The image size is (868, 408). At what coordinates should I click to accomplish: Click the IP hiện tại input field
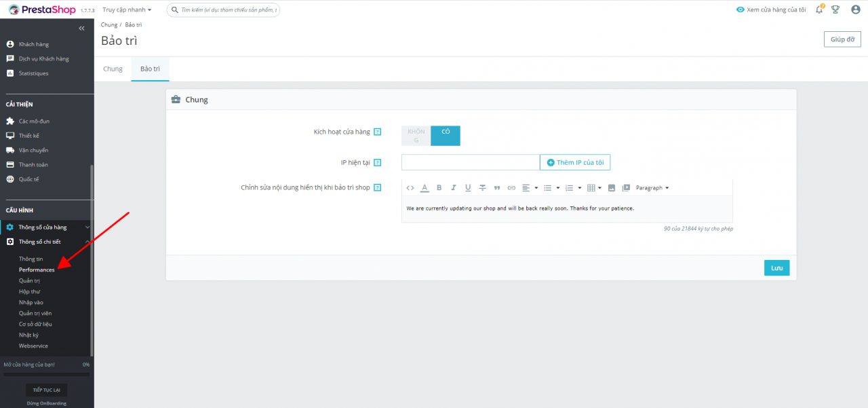click(471, 163)
